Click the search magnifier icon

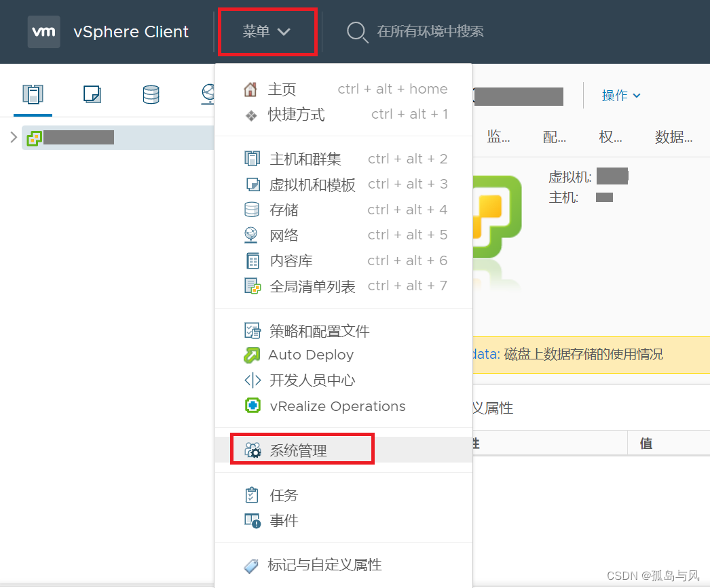(x=357, y=32)
